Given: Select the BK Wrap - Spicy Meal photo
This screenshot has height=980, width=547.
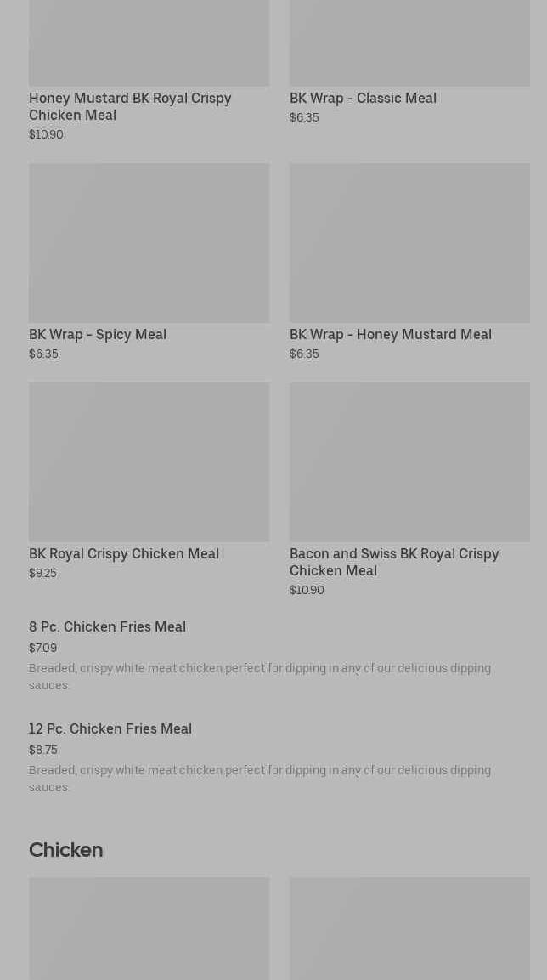Looking at the screenshot, I should (149, 243).
